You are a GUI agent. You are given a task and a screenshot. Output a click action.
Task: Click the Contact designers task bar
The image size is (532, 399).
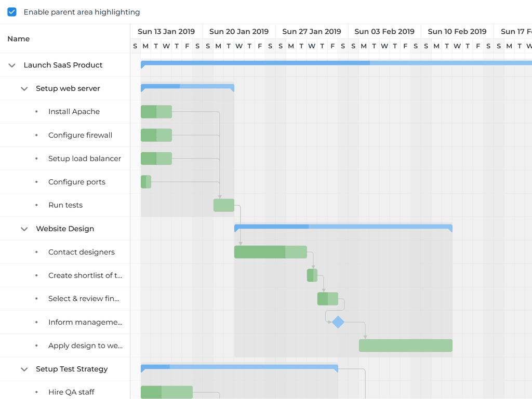click(x=270, y=252)
